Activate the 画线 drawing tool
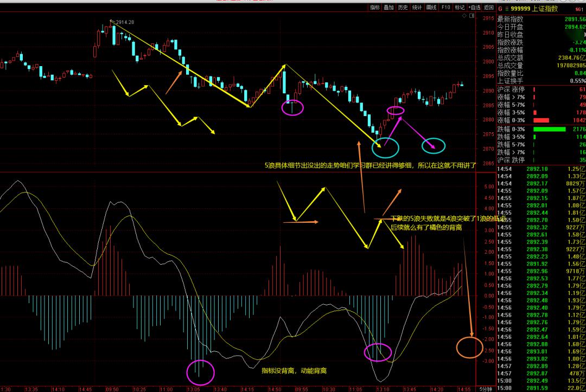This screenshot has width=586, height=392. tap(431, 8)
